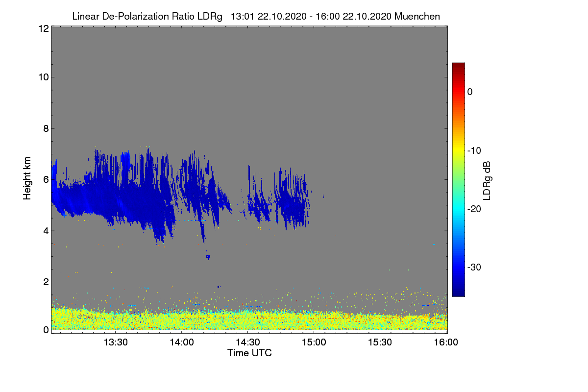The width and height of the screenshot is (588, 392).
Task: Click the height tick label 12
Action: pos(43,28)
